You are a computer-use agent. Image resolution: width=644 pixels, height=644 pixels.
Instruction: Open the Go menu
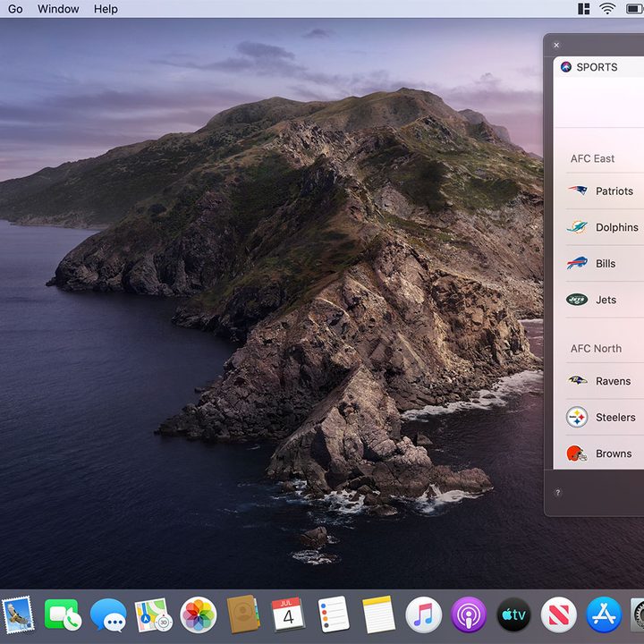[15, 9]
